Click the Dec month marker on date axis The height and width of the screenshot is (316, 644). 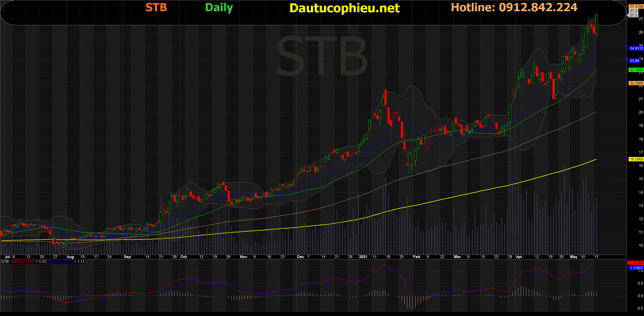pyautogui.click(x=300, y=257)
